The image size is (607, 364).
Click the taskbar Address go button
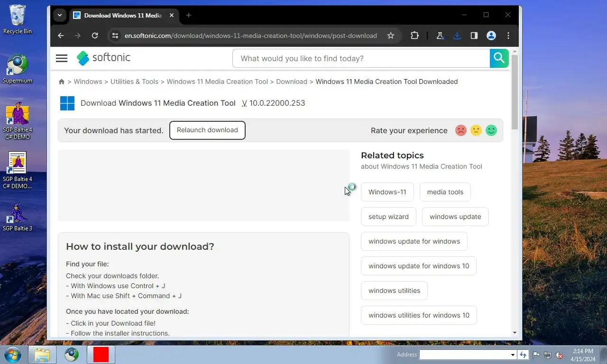click(523, 355)
